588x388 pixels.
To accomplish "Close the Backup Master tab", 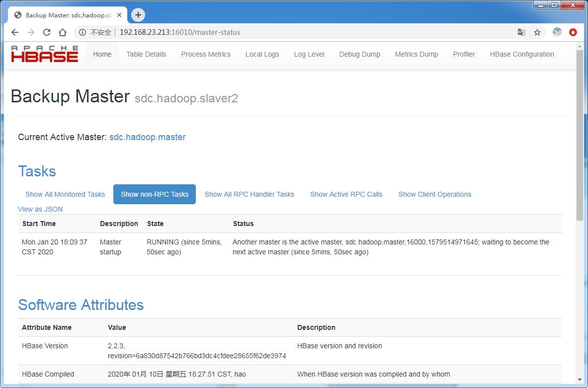I will 119,15.
